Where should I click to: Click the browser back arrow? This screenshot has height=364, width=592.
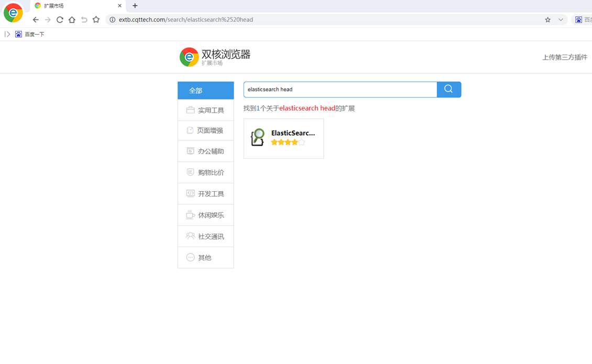point(36,19)
